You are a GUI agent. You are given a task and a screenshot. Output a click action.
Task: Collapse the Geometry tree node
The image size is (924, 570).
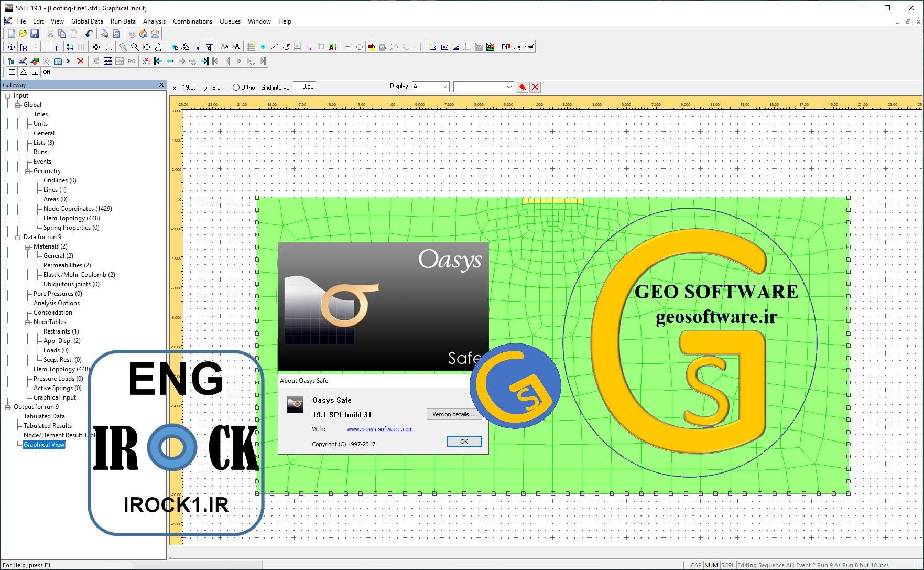click(x=28, y=171)
